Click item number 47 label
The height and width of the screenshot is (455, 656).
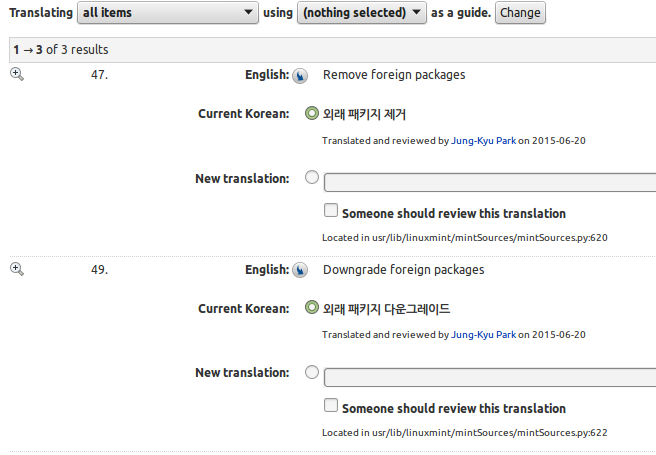tap(99, 75)
